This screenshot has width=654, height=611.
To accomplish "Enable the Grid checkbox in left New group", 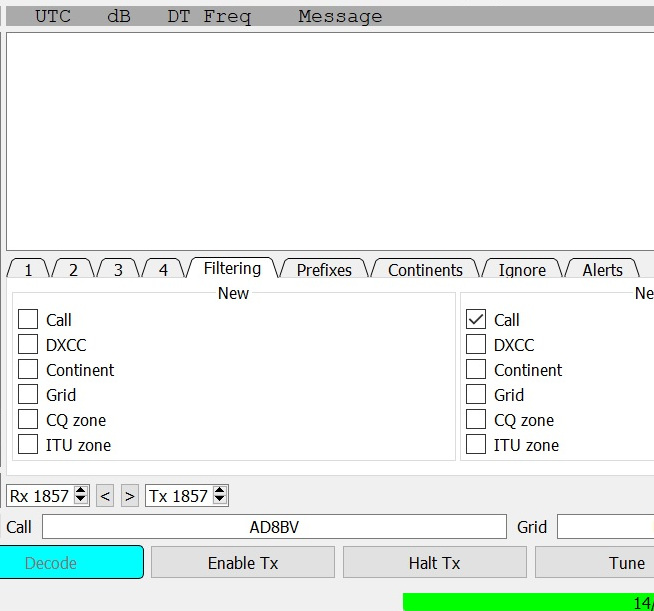I will point(28,395).
